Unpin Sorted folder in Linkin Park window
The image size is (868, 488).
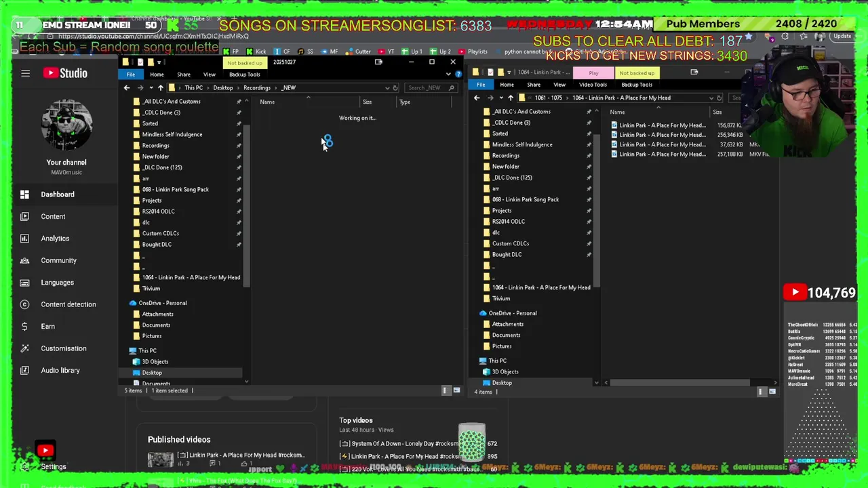tap(589, 134)
